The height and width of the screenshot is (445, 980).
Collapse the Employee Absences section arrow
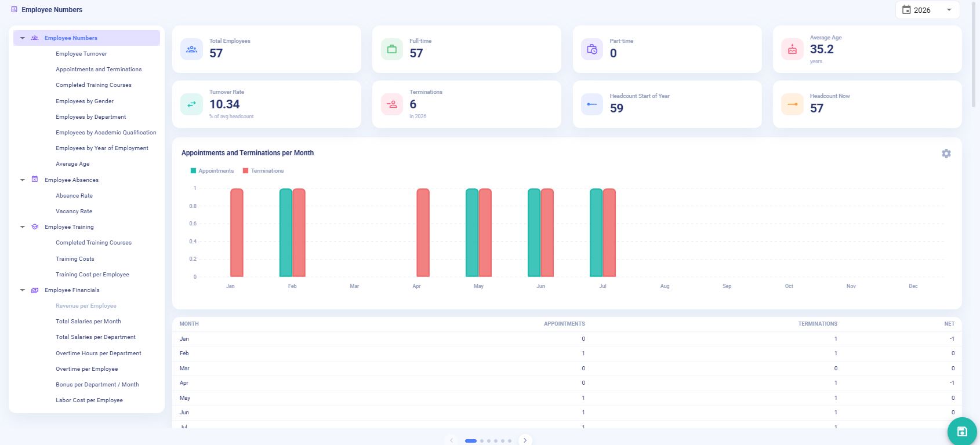23,180
